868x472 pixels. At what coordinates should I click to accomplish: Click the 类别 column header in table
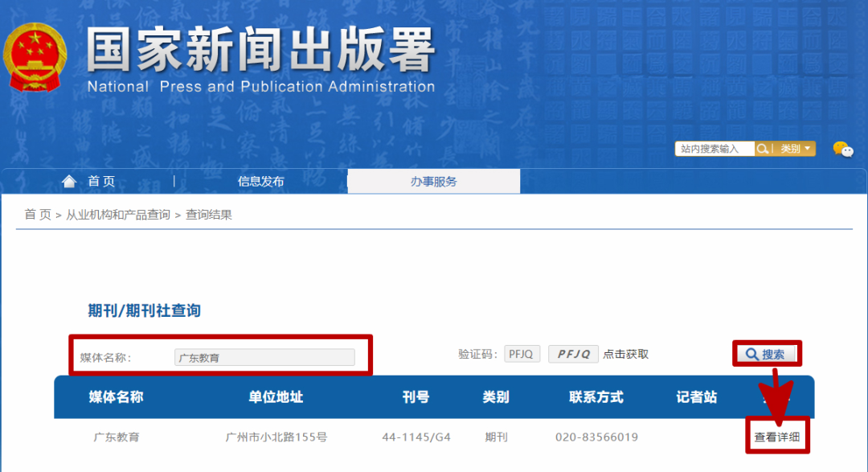click(496, 397)
